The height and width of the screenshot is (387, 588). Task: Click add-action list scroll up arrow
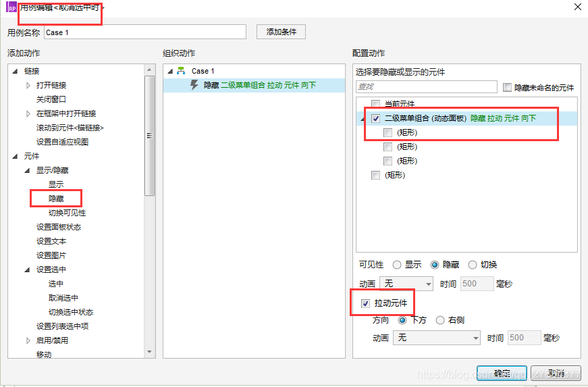coord(150,70)
